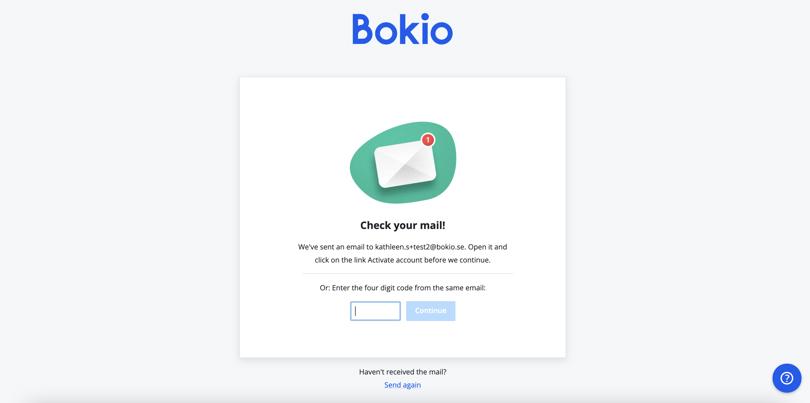Click the 'Open it and' text after the email address
The image size is (810, 403).
487,247
